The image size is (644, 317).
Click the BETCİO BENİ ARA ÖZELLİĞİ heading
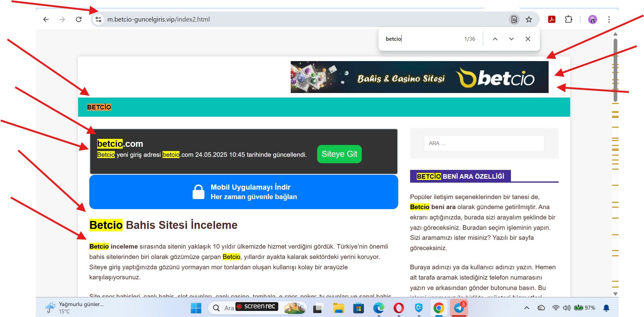pos(460,176)
